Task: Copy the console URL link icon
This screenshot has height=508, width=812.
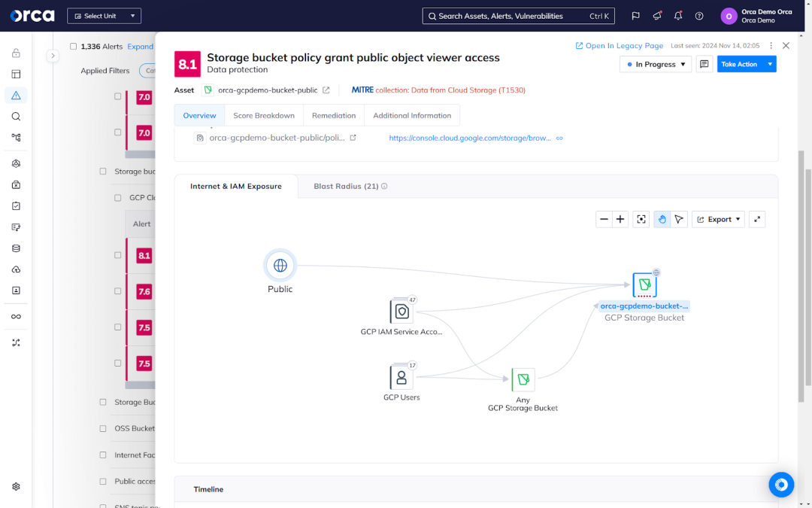Action: click(x=559, y=138)
